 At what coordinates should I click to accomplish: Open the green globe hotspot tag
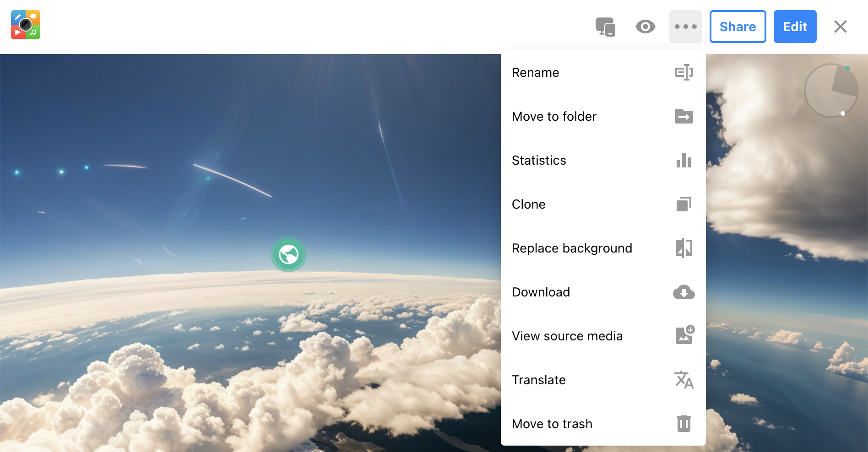click(x=289, y=254)
